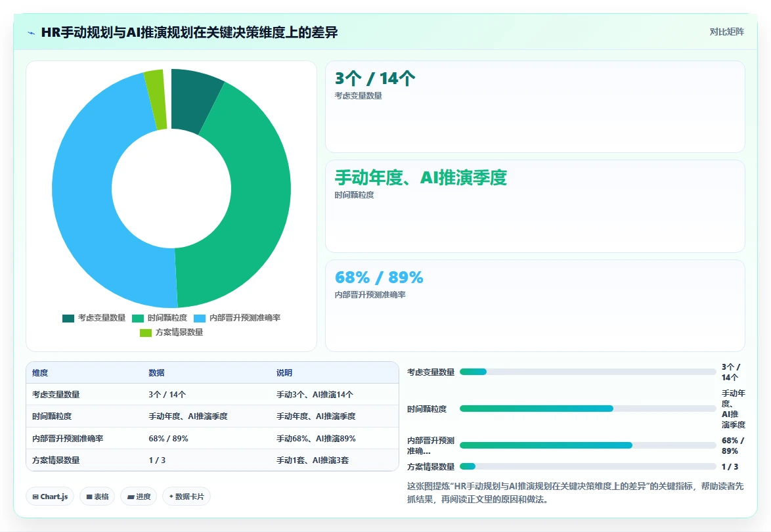The image size is (771, 532).
Task: Click the 数据卡片 chip sparkle icon
Action: (171, 497)
